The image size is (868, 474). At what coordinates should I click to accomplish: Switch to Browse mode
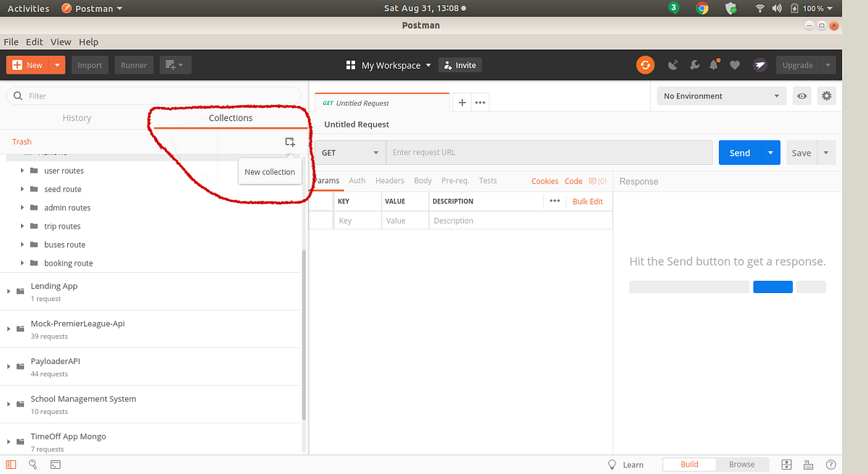pyautogui.click(x=741, y=464)
